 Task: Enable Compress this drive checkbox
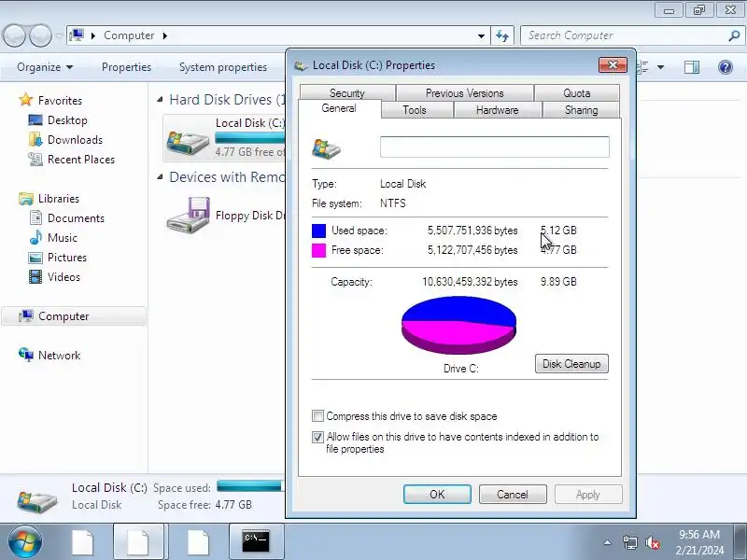(x=317, y=415)
